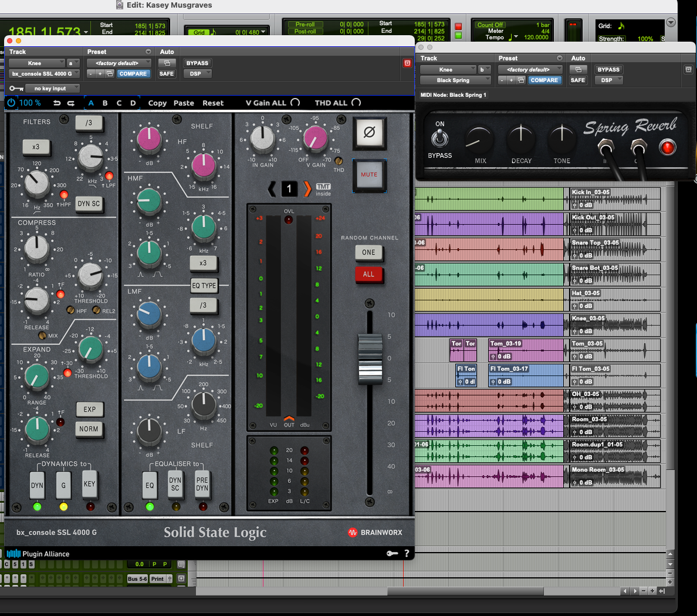Select settings slot C
This screenshot has width=697, height=616.
coord(119,103)
